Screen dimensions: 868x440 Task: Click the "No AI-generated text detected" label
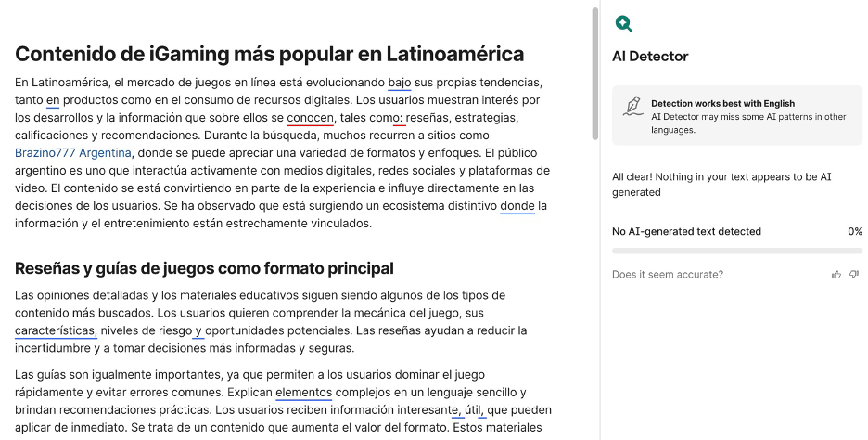pyautogui.click(x=686, y=232)
